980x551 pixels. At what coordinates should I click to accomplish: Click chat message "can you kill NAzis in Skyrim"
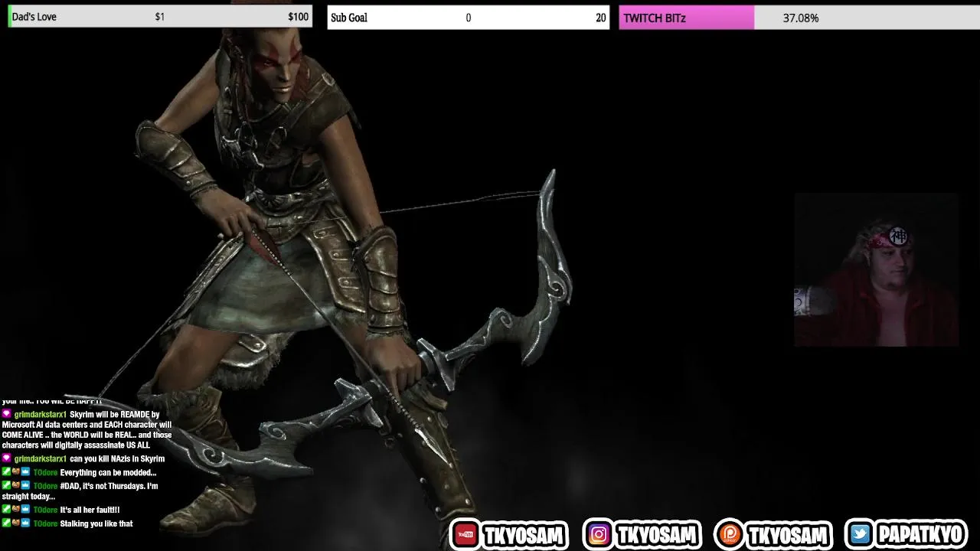117,459
